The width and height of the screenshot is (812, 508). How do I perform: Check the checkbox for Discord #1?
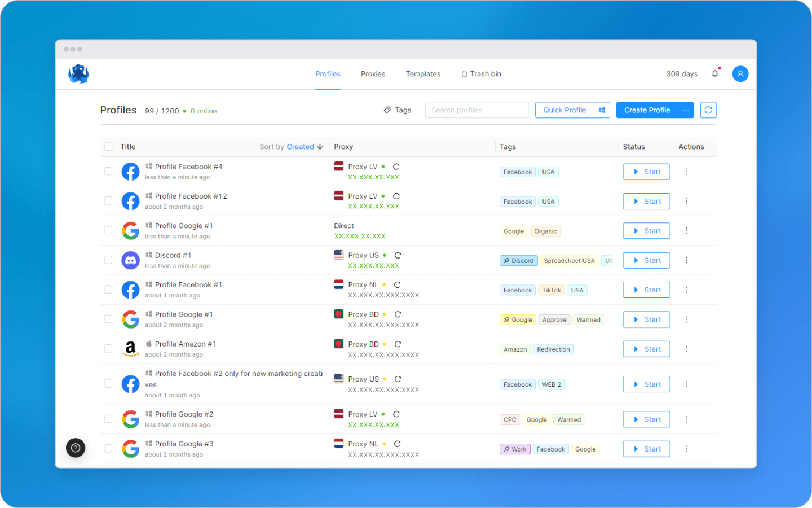(108, 260)
